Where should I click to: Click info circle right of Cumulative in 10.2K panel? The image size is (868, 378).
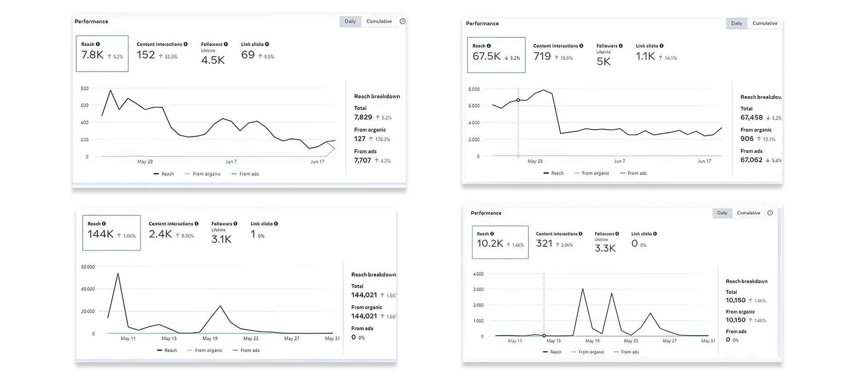click(x=770, y=213)
